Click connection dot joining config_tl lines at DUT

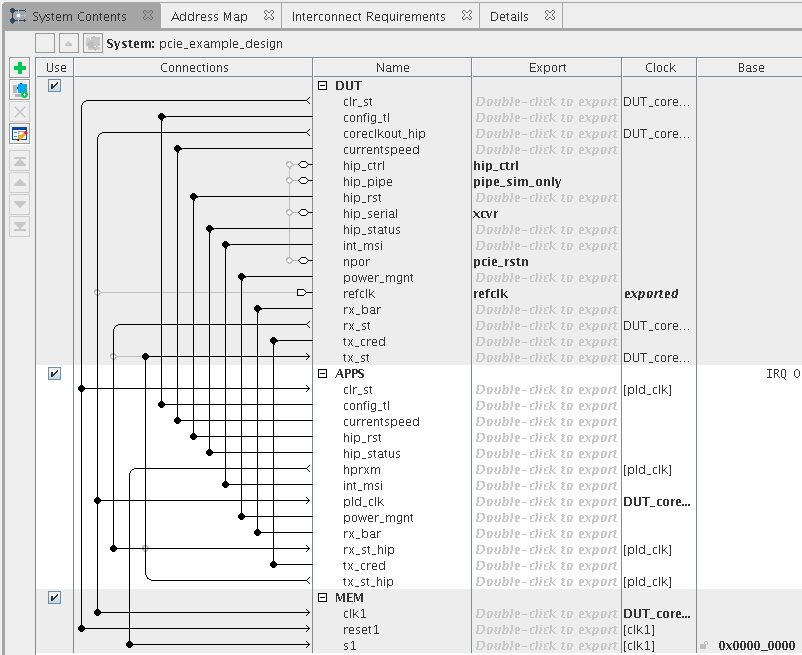pyautogui.click(x=162, y=117)
